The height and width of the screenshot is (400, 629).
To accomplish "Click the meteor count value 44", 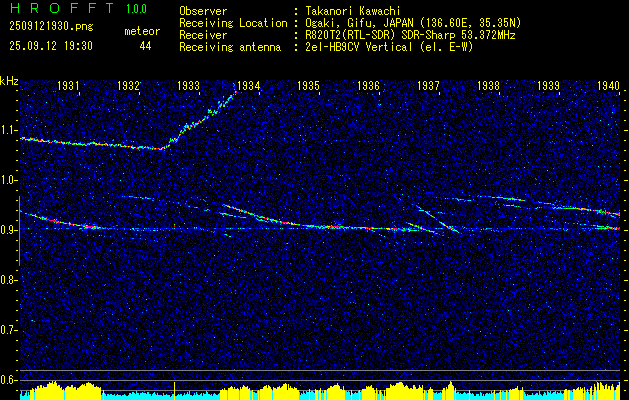I will 145,46.
